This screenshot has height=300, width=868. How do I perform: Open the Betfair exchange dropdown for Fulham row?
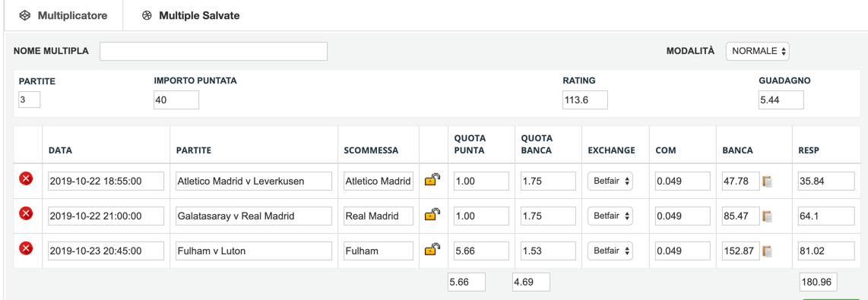pos(610,251)
